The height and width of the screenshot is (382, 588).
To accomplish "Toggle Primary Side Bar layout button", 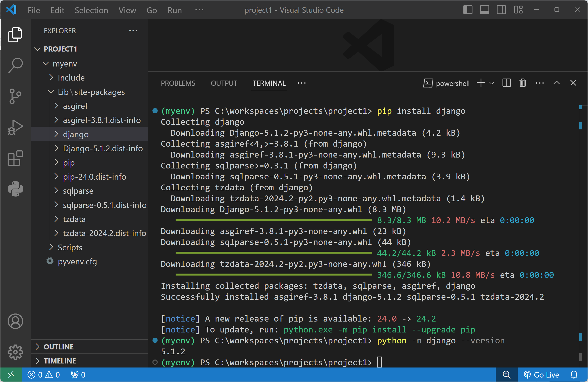I will point(468,10).
